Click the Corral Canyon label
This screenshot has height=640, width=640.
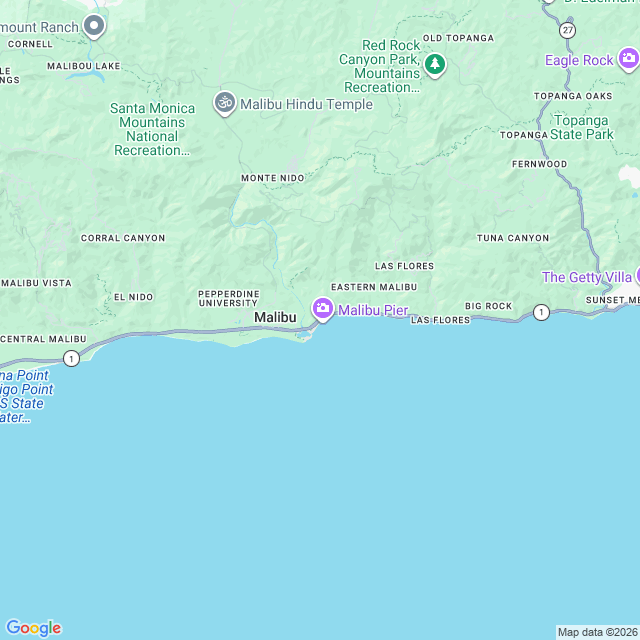(123, 238)
